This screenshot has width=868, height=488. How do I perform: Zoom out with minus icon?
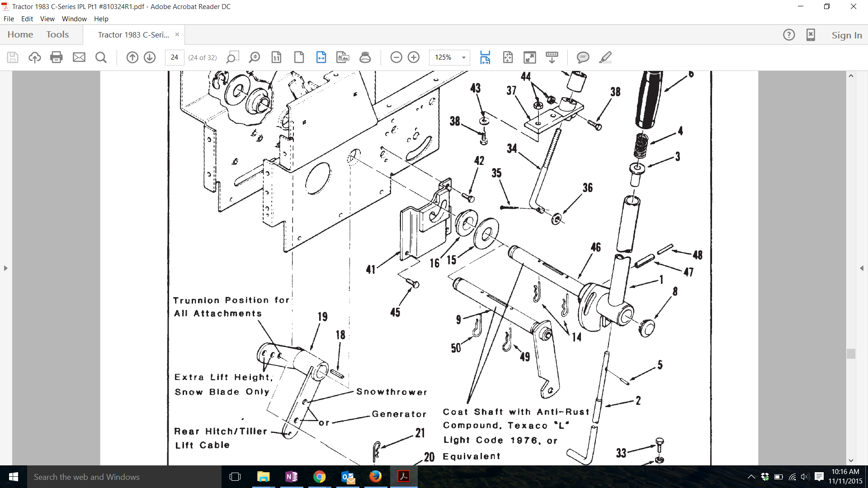pyautogui.click(x=396, y=57)
